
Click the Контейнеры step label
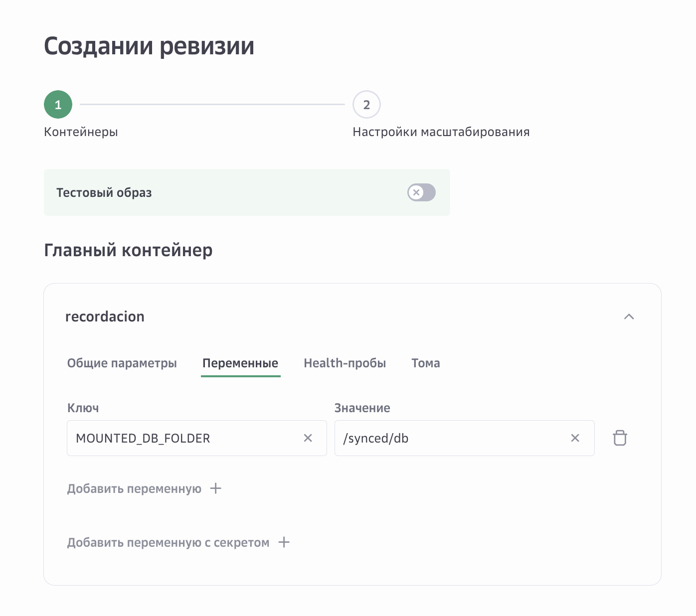click(x=81, y=132)
